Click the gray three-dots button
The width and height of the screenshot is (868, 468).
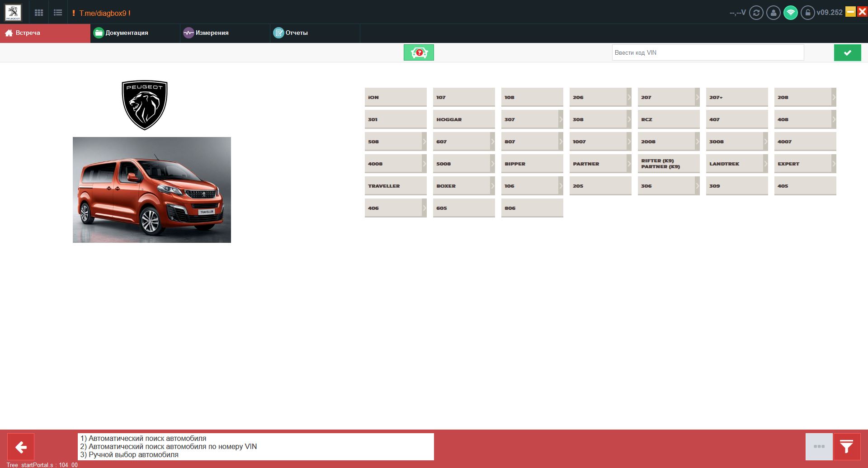[819, 447]
